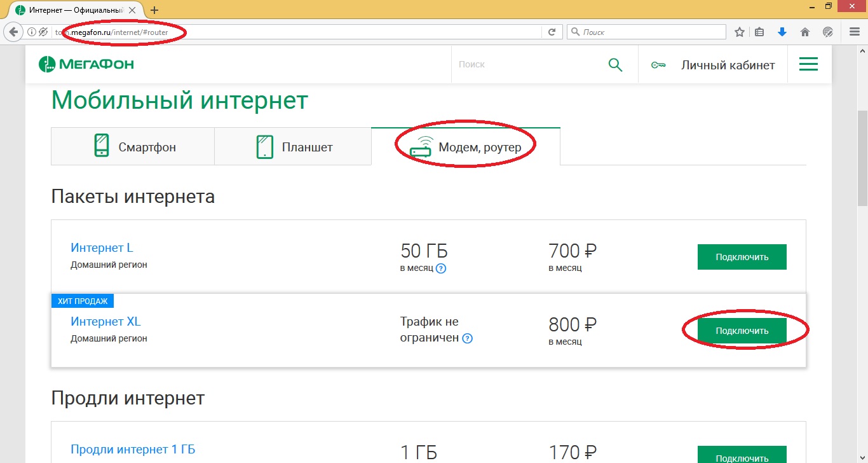
Task: Select the green search magnifier icon
Action: click(x=614, y=64)
